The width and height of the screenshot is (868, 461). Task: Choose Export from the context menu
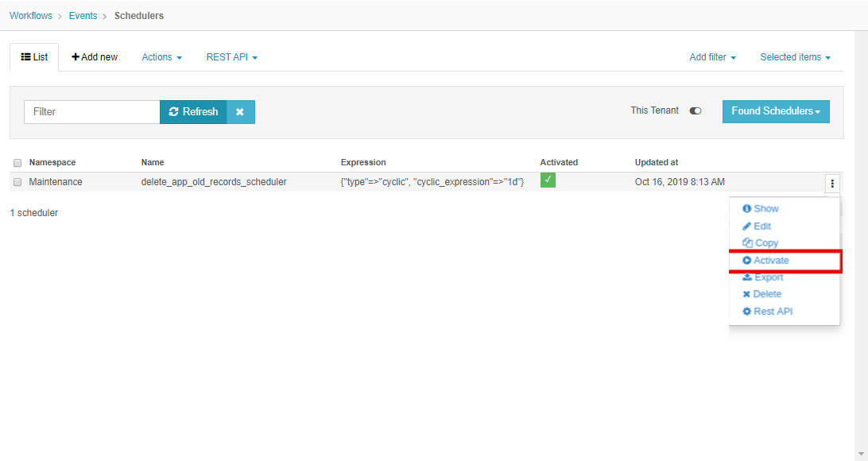763,277
